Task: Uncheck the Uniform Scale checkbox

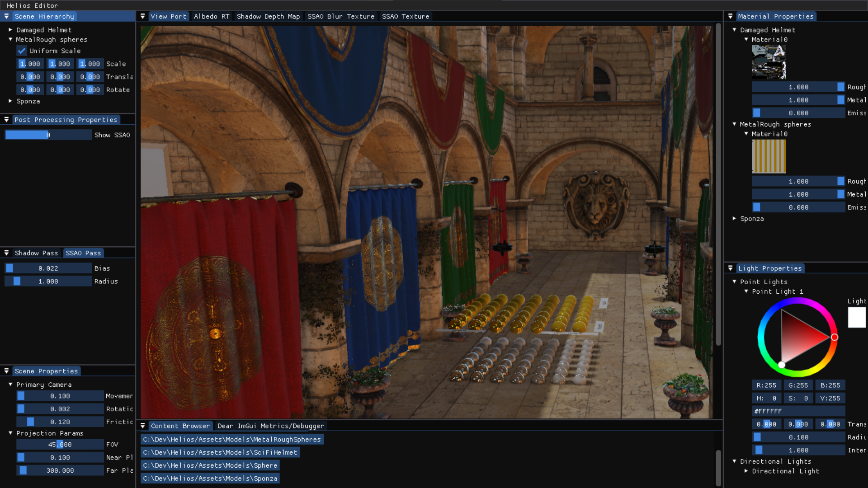Action: 22,51
